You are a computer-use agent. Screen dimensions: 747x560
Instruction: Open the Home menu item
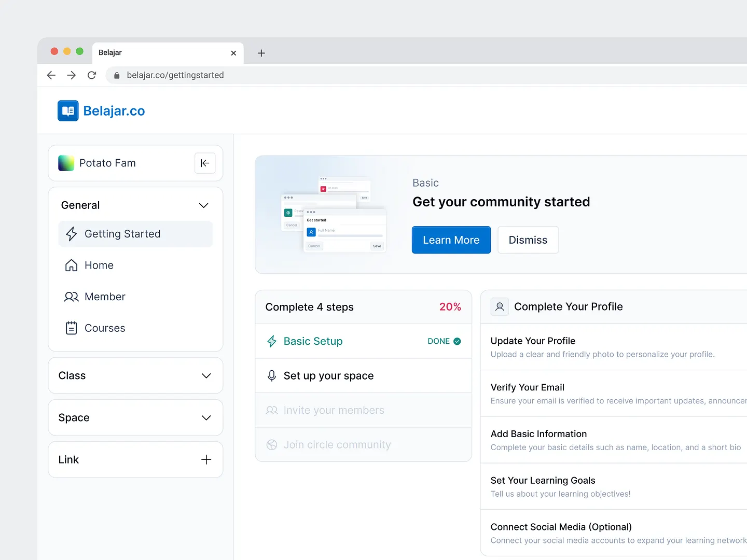(x=135, y=265)
